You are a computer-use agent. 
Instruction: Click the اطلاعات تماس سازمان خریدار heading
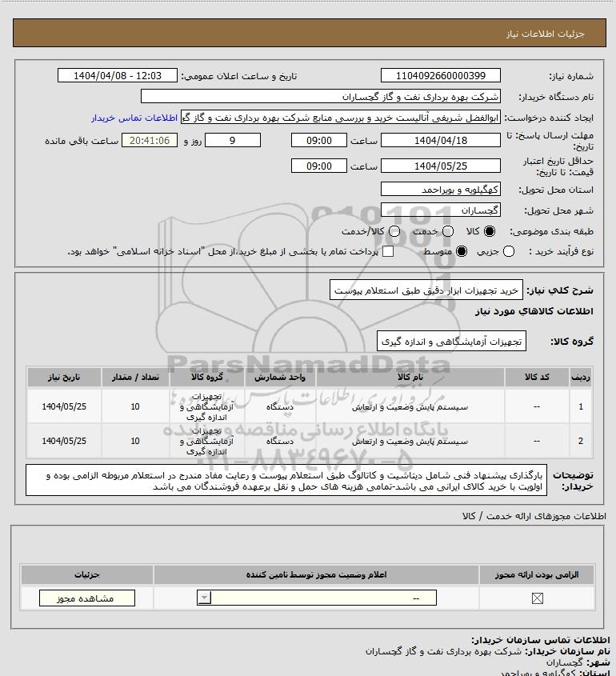[541, 640]
